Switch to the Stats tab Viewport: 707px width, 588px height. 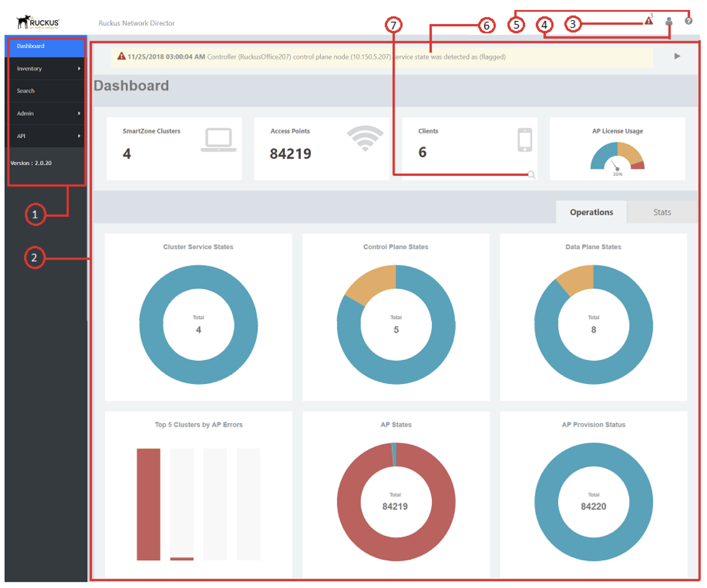click(x=662, y=212)
